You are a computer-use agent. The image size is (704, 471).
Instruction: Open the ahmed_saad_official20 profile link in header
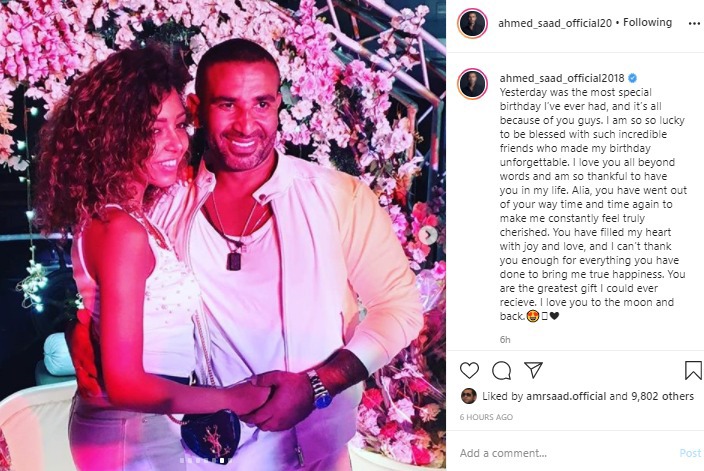coord(555,23)
